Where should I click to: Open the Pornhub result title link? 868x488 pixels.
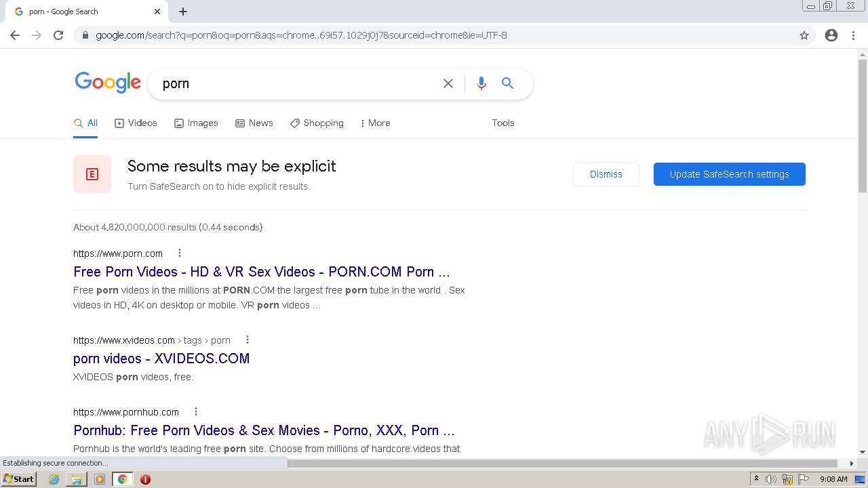[264, 430]
